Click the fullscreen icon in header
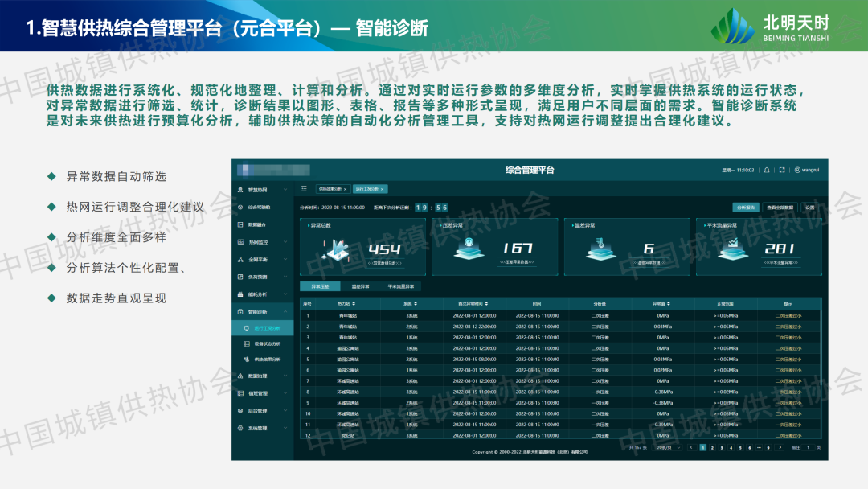Image resolution: width=868 pixels, height=489 pixels. (782, 170)
